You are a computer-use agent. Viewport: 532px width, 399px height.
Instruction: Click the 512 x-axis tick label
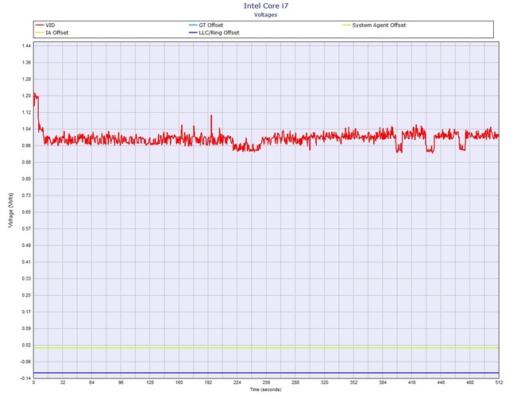[x=499, y=382]
